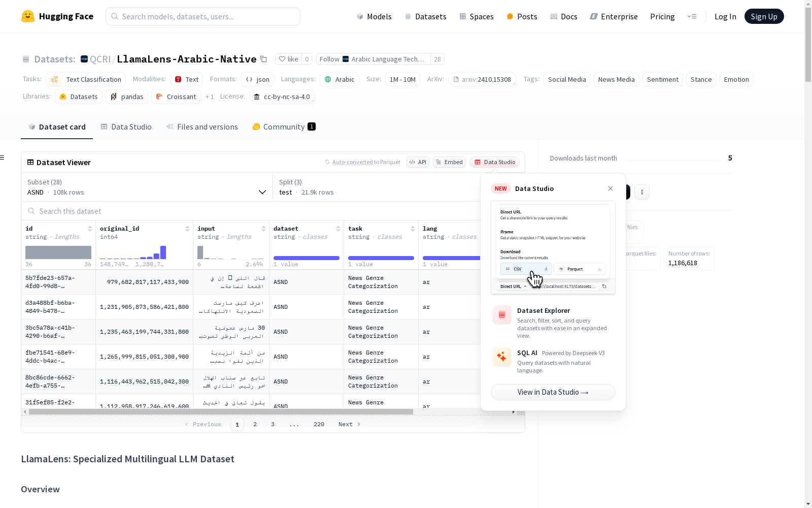Switch to the Dataset card tab
Image resolution: width=812 pixels, height=508 pixels.
coord(57,127)
